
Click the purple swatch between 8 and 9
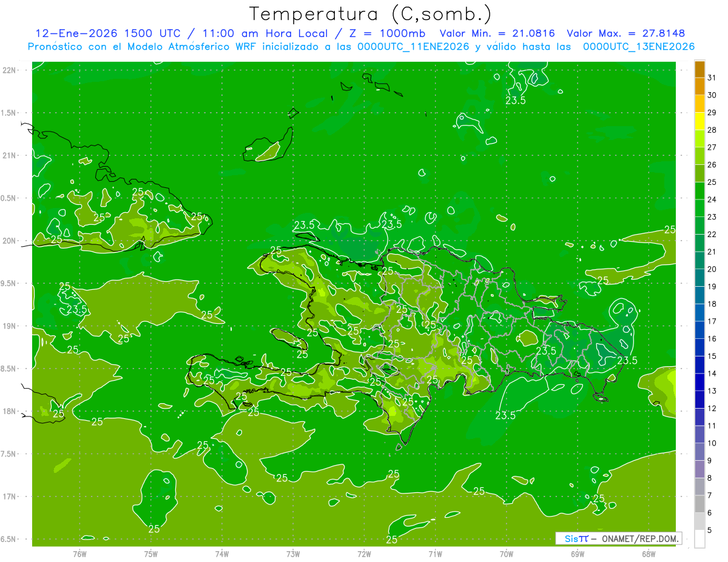click(x=699, y=469)
